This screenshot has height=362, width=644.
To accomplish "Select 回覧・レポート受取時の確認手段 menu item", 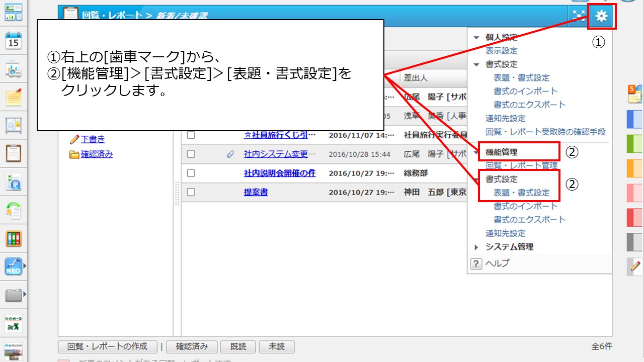I will (x=545, y=132).
